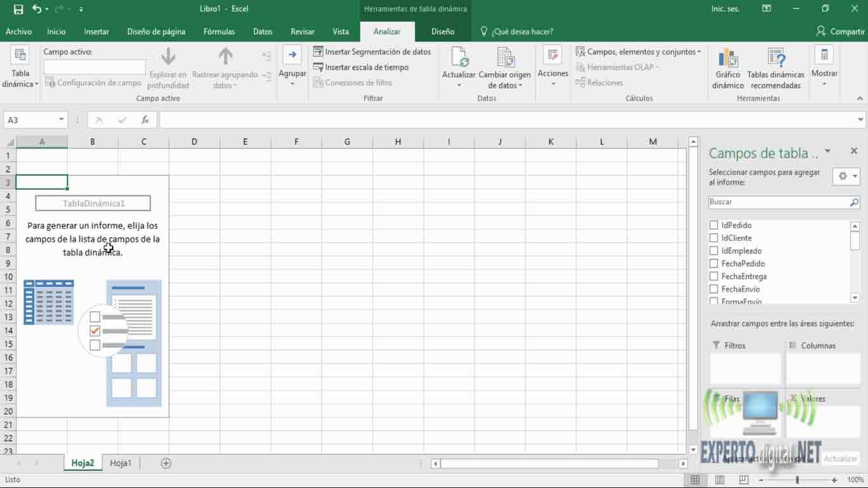
Task: Click Insertar Segmentación de datos
Action: click(372, 52)
